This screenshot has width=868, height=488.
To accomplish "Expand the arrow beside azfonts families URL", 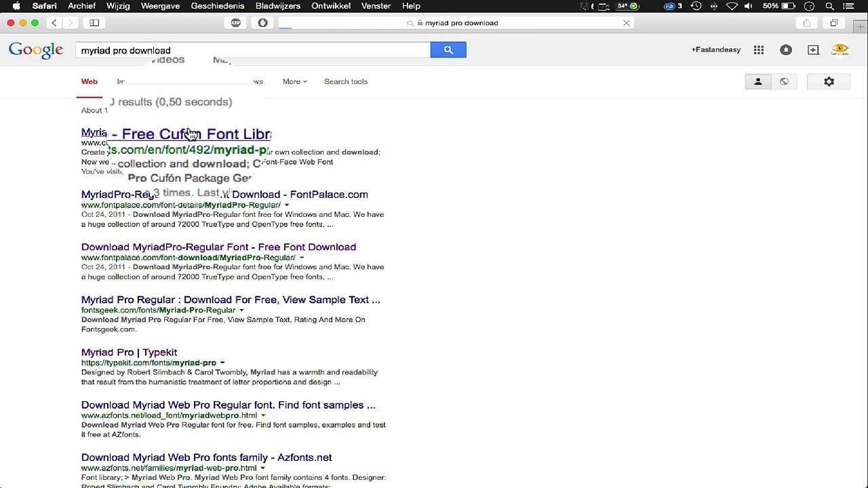I will (x=262, y=468).
